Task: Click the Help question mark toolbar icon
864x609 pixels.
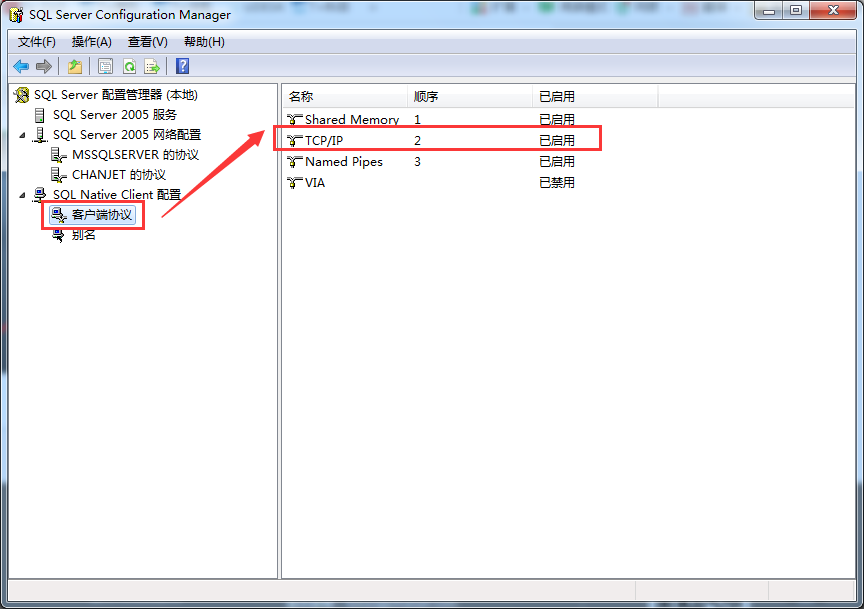Action: 182,66
